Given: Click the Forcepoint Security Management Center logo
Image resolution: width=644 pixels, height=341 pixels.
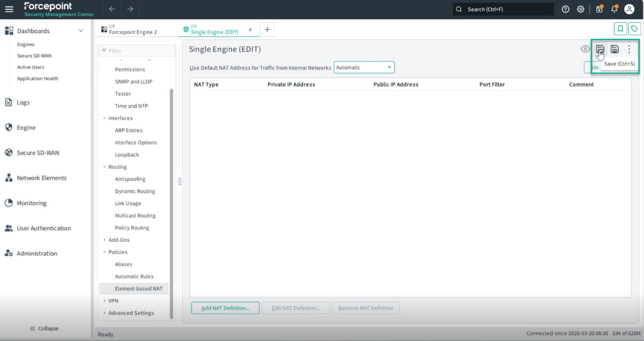Looking at the screenshot, I should pos(59,9).
